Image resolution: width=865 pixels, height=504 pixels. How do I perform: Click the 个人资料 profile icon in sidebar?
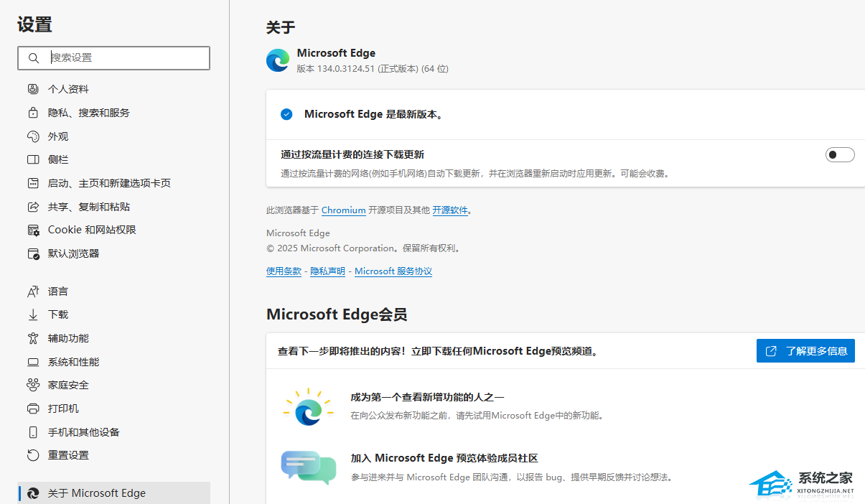(x=33, y=89)
